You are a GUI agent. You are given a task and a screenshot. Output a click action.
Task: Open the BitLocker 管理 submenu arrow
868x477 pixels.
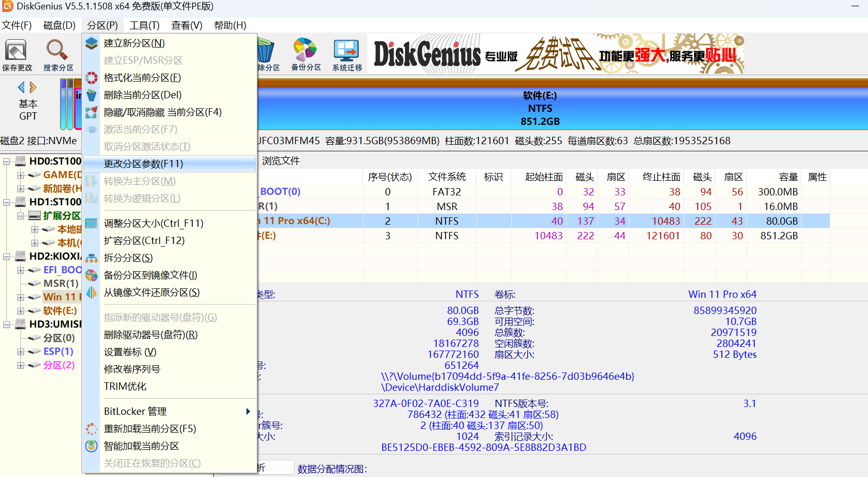tap(248, 411)
